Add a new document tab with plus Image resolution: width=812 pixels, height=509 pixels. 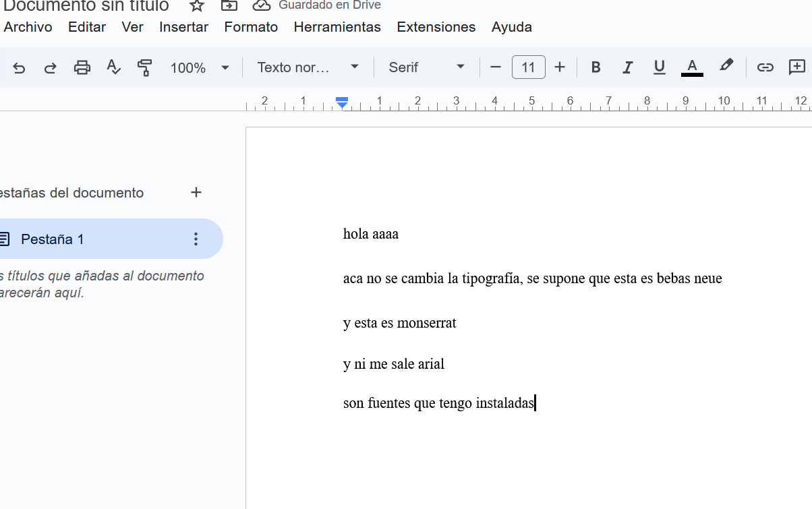[196, 193]
